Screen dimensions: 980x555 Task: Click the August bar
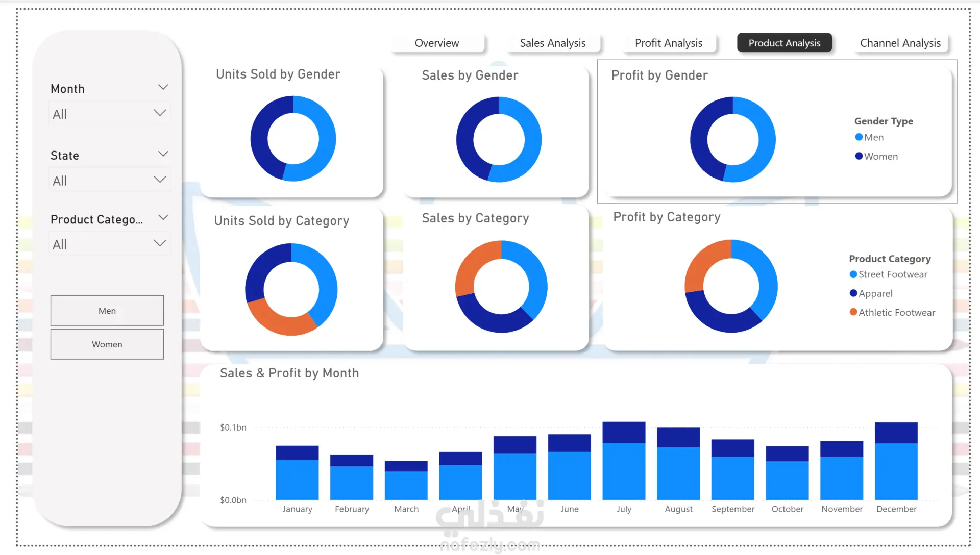pyautogui.click(x=678, y=464)
